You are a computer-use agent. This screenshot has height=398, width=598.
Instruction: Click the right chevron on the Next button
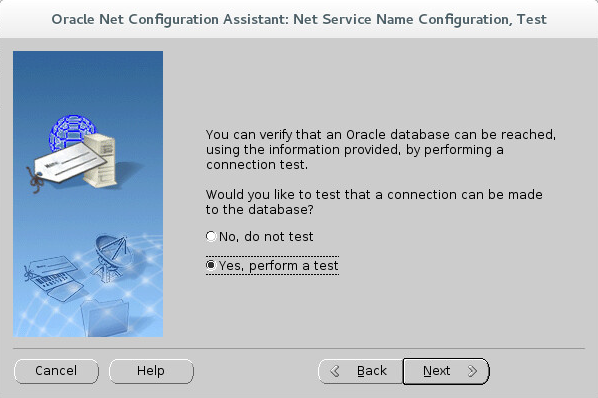pos(472,371)
